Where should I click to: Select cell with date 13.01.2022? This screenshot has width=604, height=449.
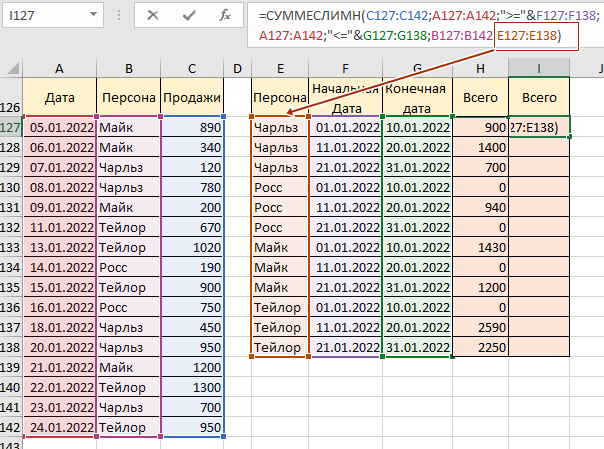(x=59, y=247)
